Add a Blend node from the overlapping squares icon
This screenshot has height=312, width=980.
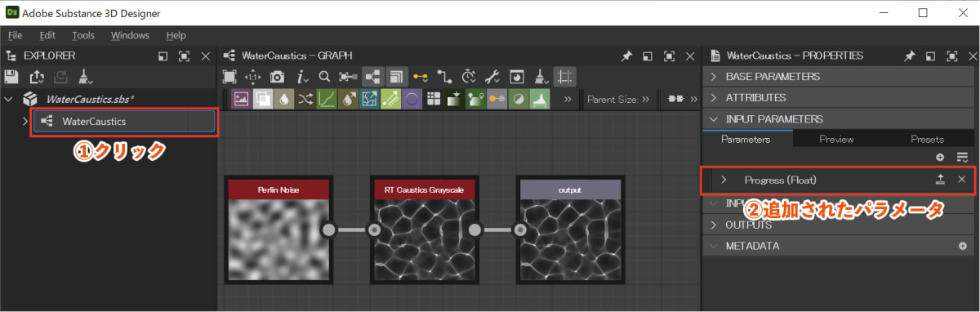(262, 100)
